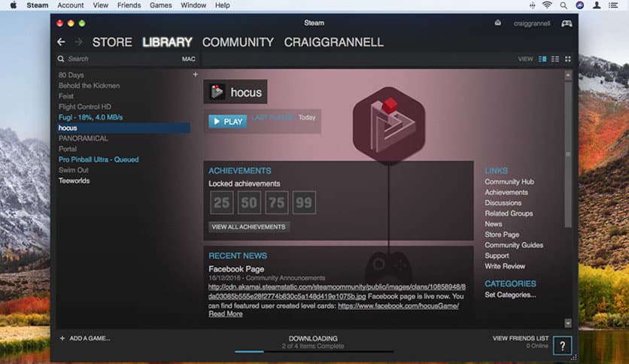Image resolution: width=629 pixels, height=364 pixels.
Task: Select Pro Pinball Ultra - Queued
Action: tap(99, 159)
